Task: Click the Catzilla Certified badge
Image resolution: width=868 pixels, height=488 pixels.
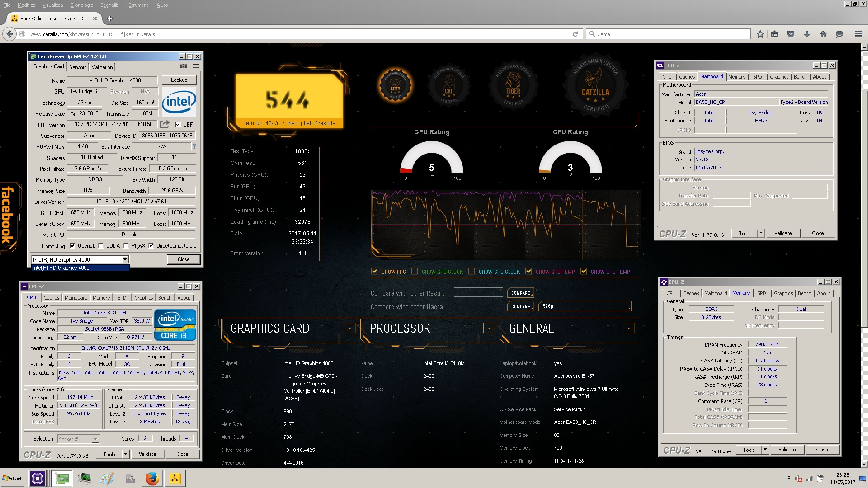Action: [x=595, y=86]
